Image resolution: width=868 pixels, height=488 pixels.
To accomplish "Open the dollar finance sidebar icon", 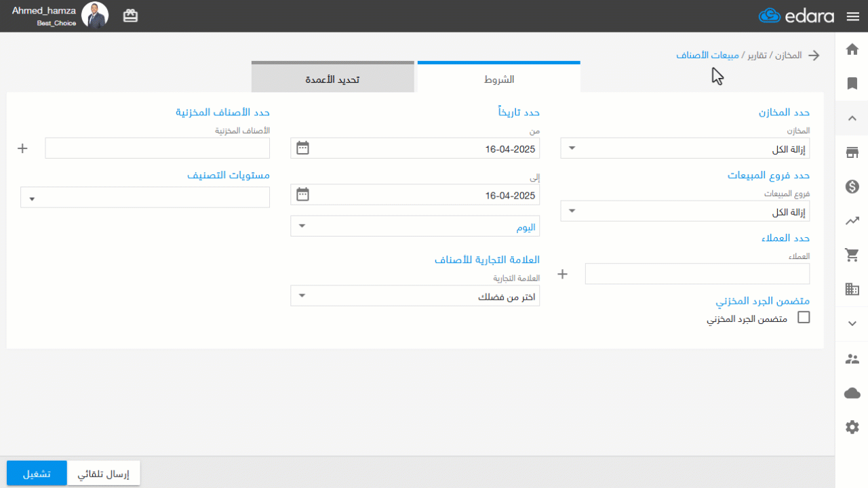I will [x=852, y=186].
